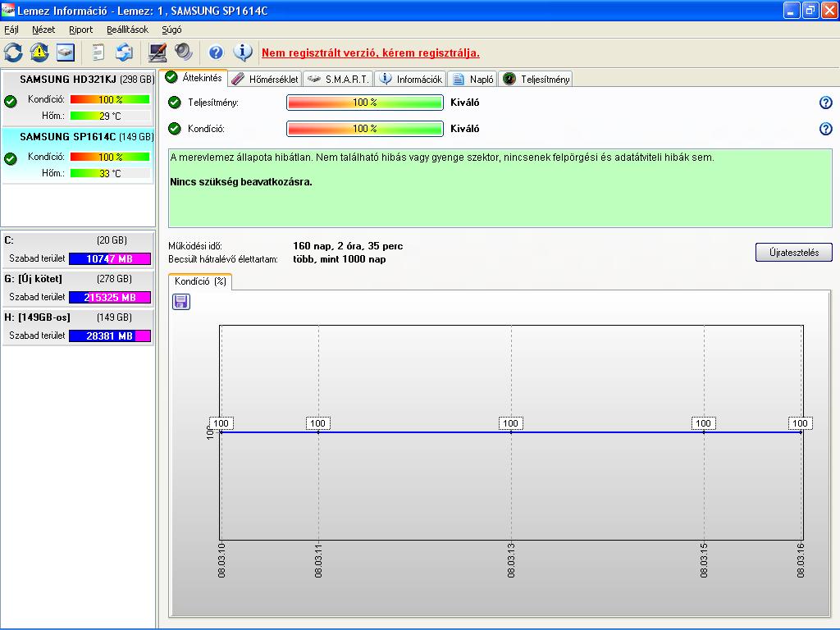Click the 08.03.16 data point label
The width and height of the screenshot is (840, 630).
click(800, 423)
